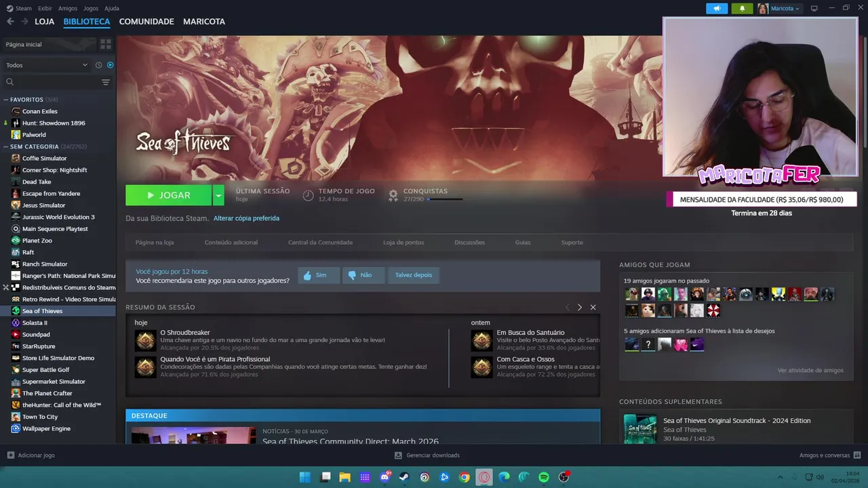The height and width of the screenshot is (488, 868).
Task: Open the Discussões tab
Action: pos(469,242)
